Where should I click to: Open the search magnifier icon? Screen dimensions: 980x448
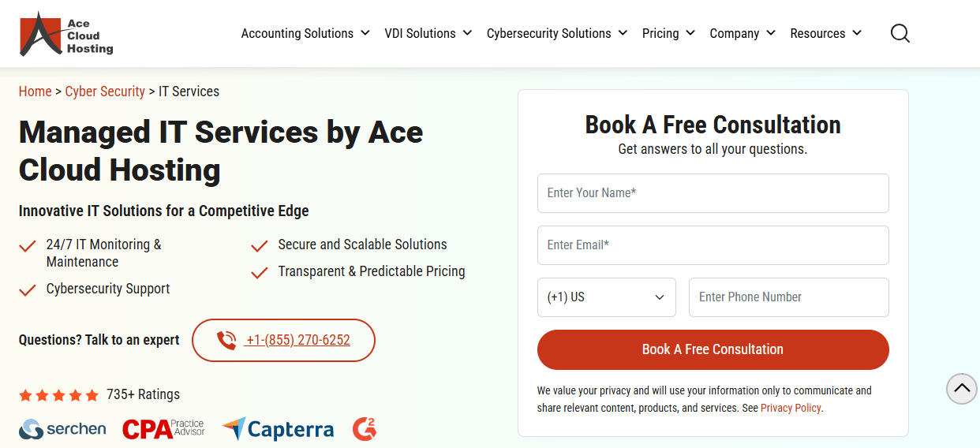pyautogui.click(x=900, y=33)
